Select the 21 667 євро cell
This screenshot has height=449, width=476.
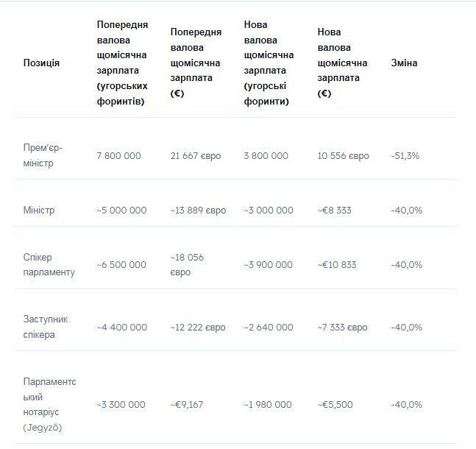click(x=196, y=156)
